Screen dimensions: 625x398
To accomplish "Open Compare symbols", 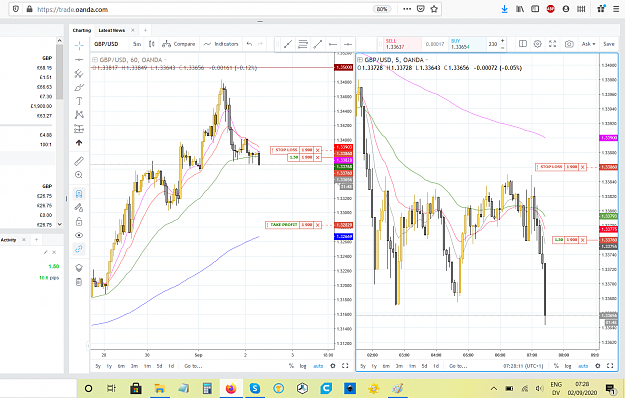I will 179,44.
